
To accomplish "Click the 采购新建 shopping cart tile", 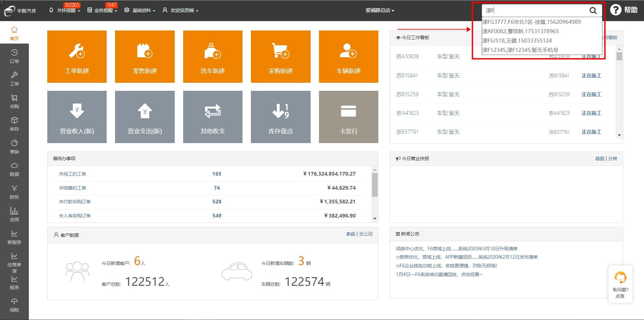I will tap(281, 57).
